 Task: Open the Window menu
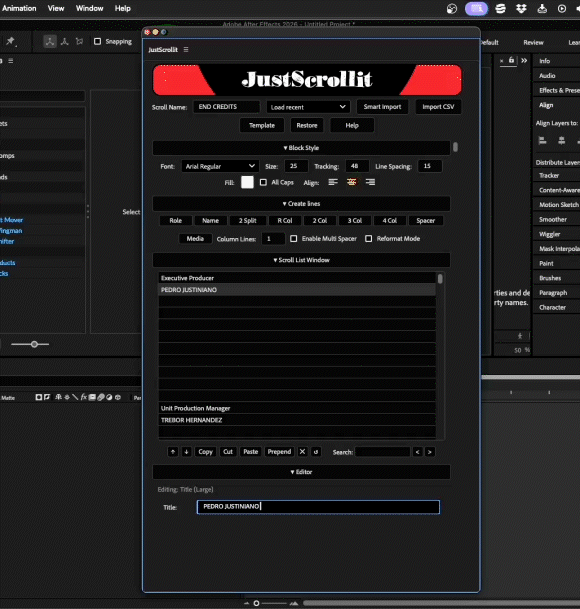(89, 8)
